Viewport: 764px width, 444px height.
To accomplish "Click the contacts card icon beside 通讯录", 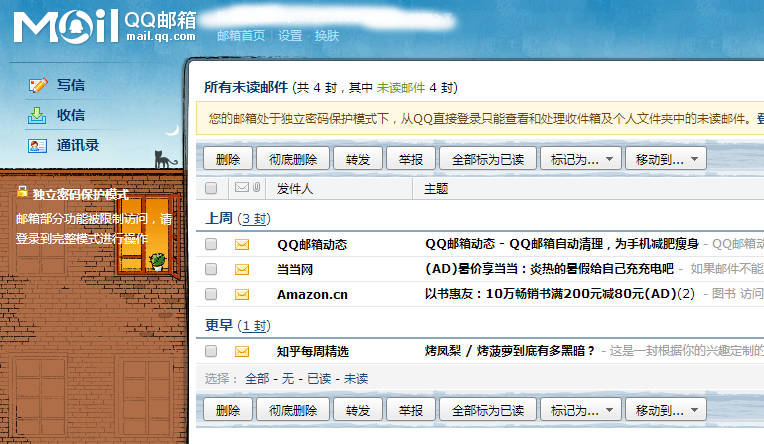I will (38, 146).
